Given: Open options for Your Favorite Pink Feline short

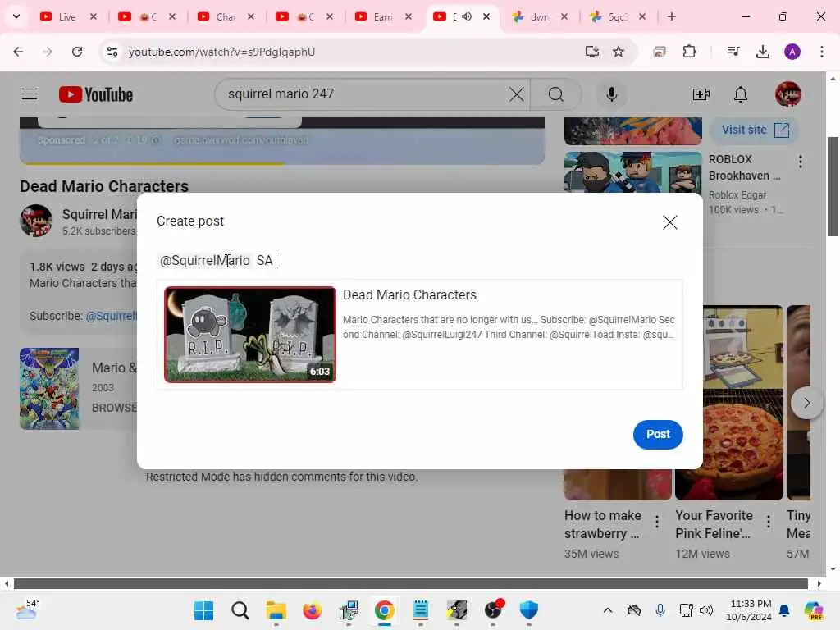Looking at the screenshot, I should pyautogui.click(x=768, y=521).
